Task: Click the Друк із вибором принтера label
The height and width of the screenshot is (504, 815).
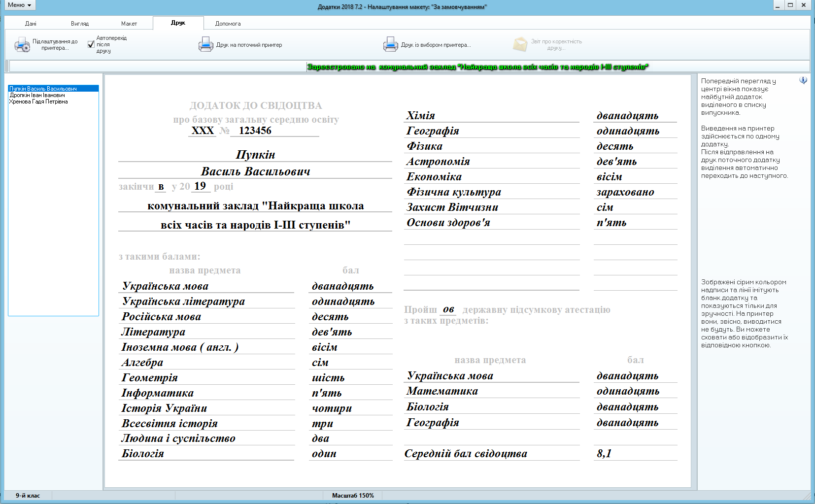Action: click(436, 45)
